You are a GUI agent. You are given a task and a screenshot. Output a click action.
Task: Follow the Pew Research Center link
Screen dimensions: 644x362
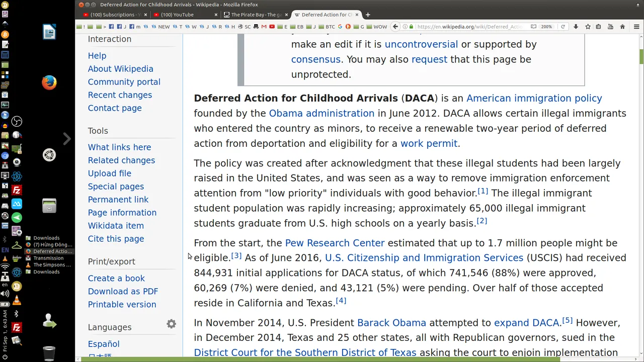click(x=335, y=243)
